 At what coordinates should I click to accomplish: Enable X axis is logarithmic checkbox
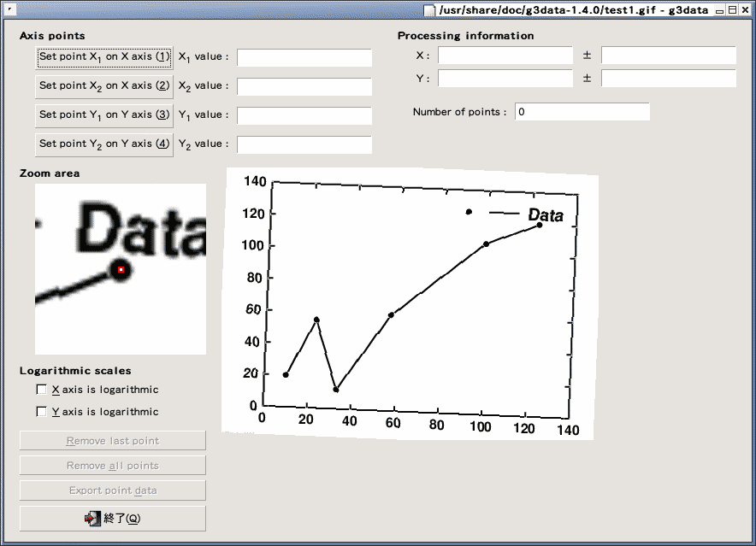[42, 390]
